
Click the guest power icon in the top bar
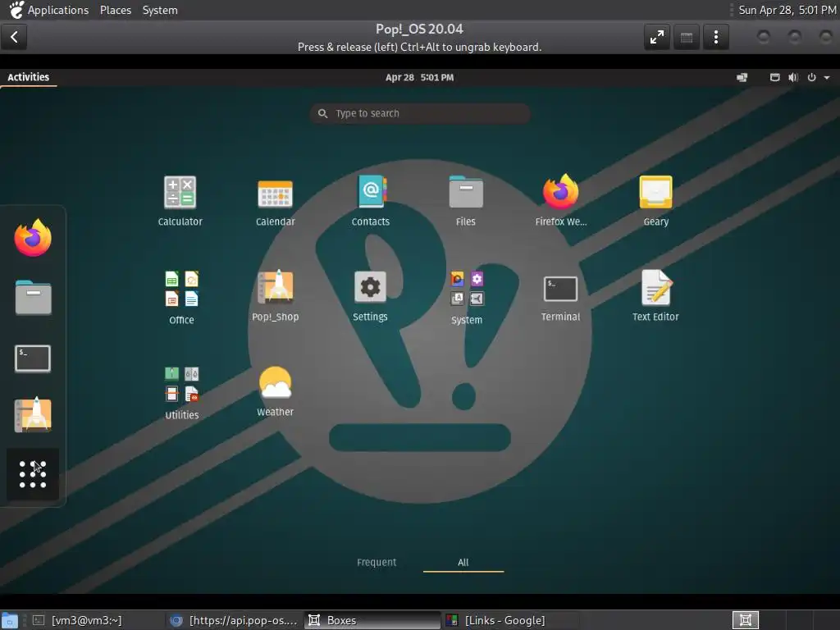811,77
